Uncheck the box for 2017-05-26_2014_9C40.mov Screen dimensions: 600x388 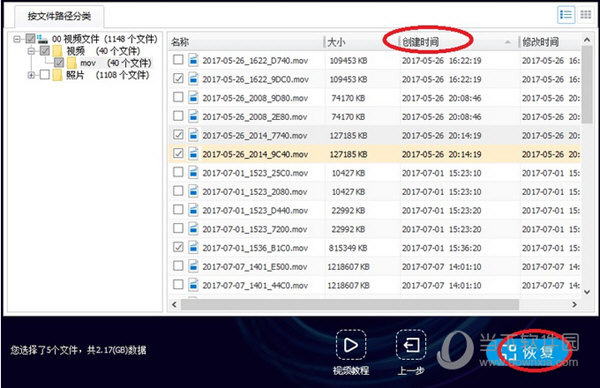pyautogui.click(x=178, y=153)
